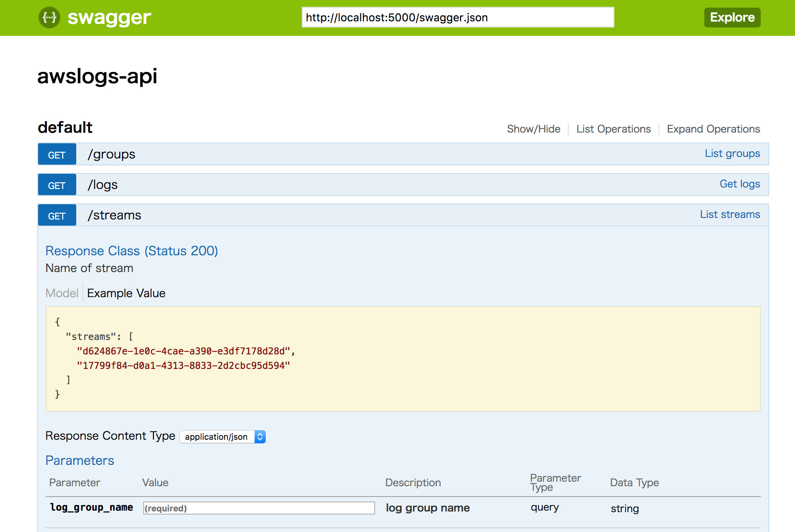This screenshot has height=532, width=795.
Task: Click Expand Operations link
Action: [713, 129]
